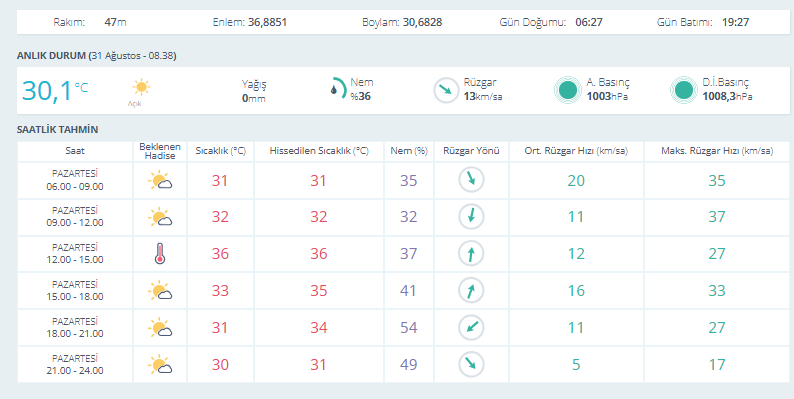Click average wind speed 16 in 15.00 - 18.00 row
The width and height of the screenshot is (794, 399).
tap(576, 291)
